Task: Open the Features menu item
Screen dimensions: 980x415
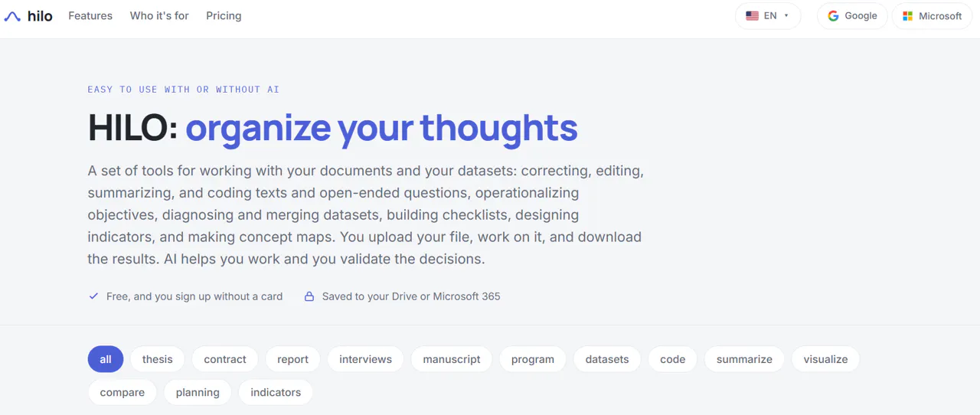Action: 90,16
